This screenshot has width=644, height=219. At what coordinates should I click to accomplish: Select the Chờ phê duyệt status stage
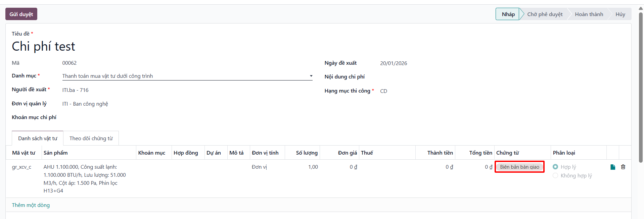[545, 14]
